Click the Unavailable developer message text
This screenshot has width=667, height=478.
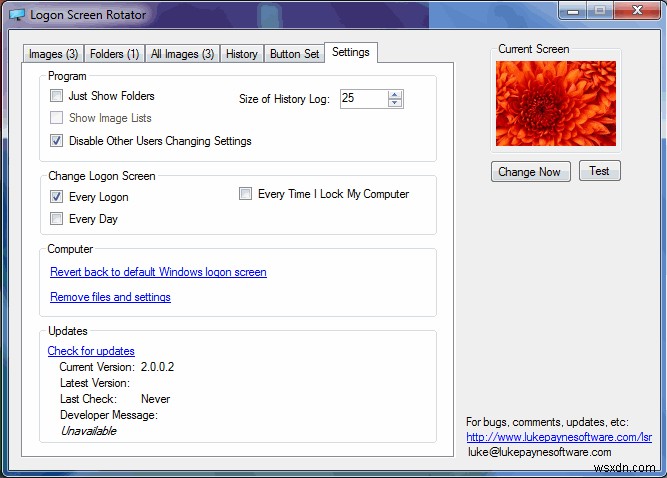(x=88, y=431)
